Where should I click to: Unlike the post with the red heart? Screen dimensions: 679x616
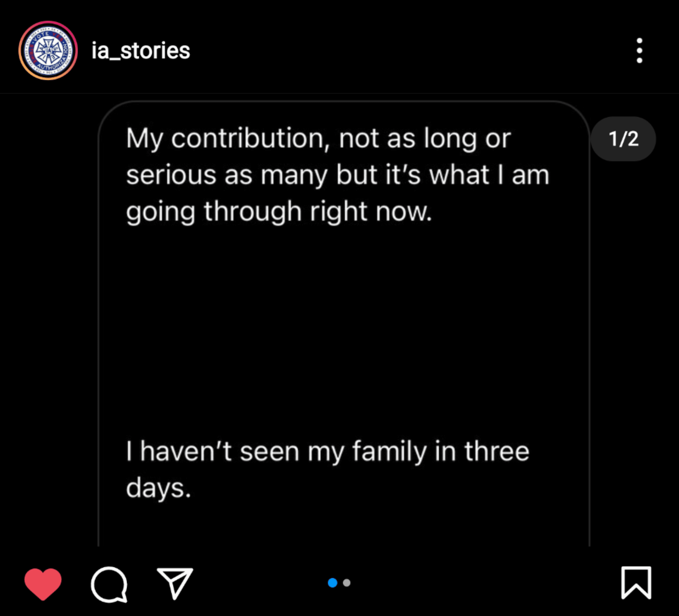[x=43, y=583]
